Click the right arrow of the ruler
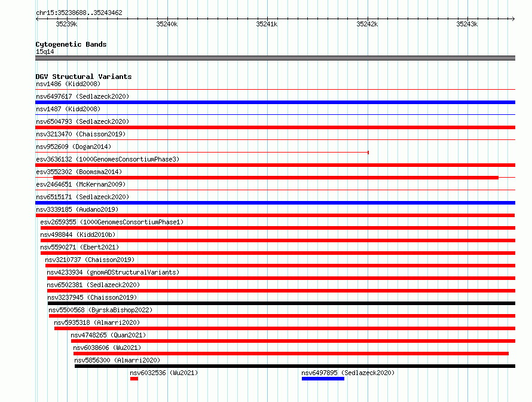Viewport: 532px width, 402px height. coord(513,19)
